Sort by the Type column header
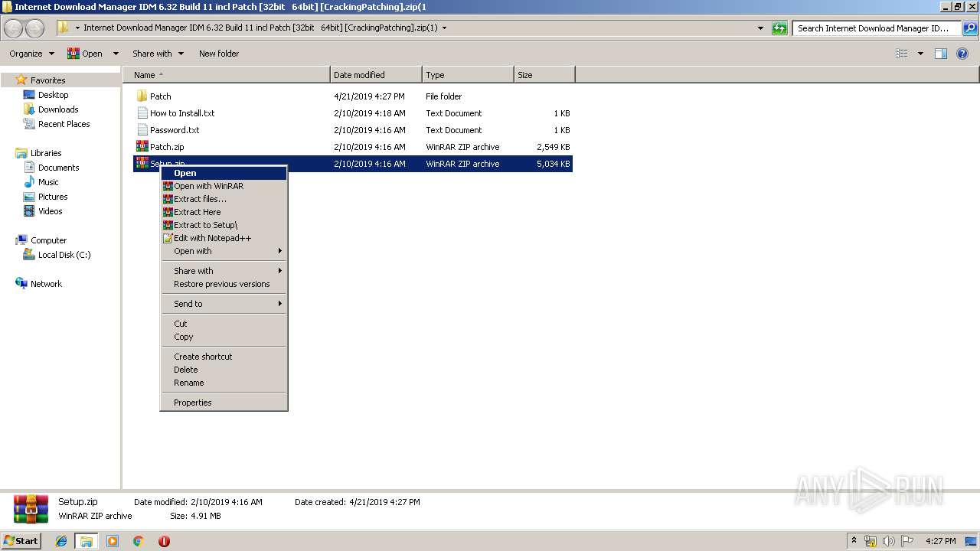This screenshot has height=551, width=980. coord(468,75)
